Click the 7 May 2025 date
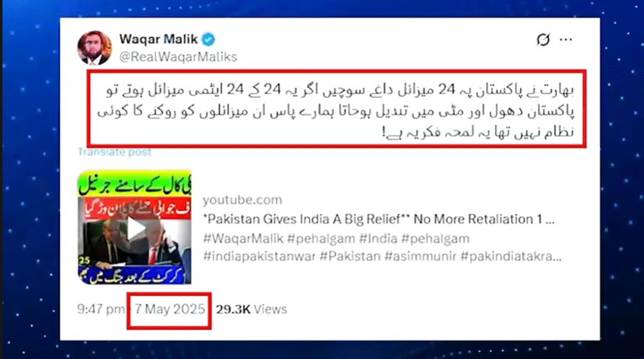The image size is (644, 359). (170, 309)
